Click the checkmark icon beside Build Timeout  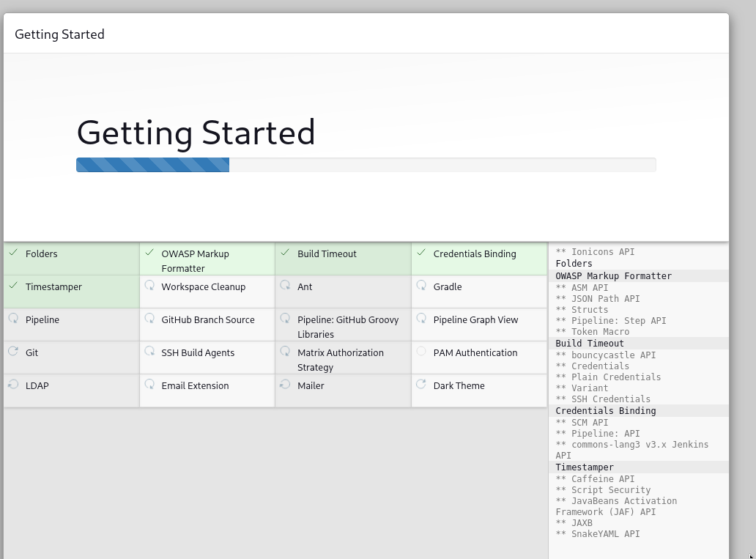click(286, 252)
